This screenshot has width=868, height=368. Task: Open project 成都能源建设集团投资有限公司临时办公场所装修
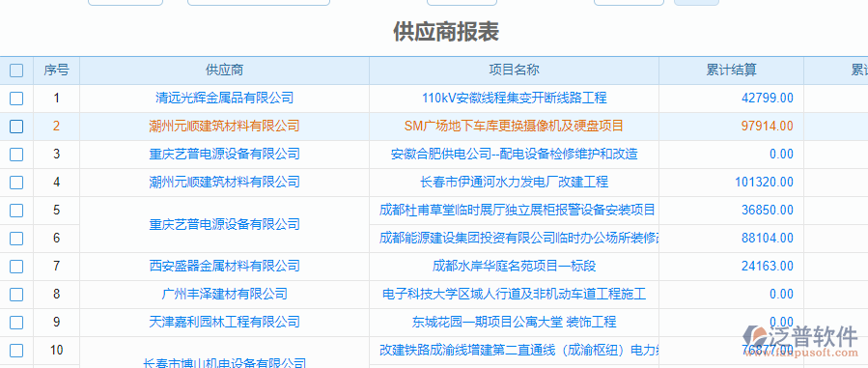click(x=518, y=239)
